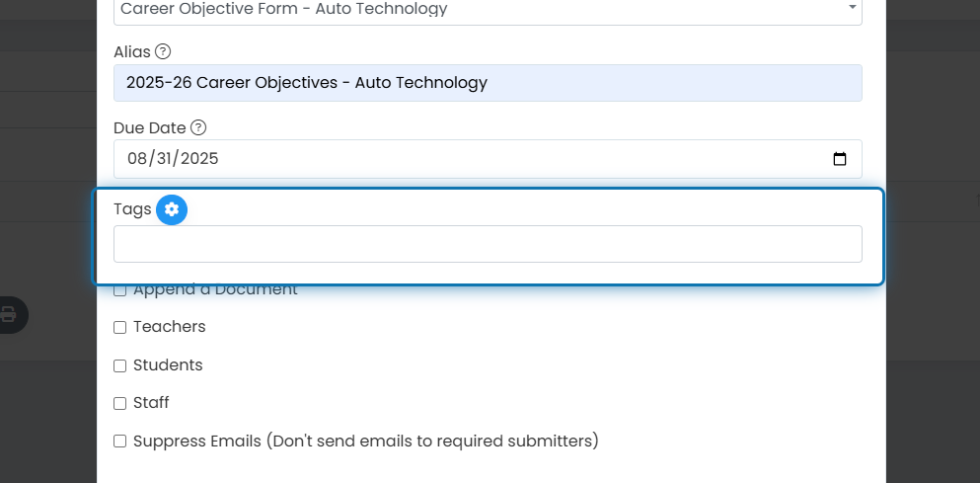Expand the form dropdown arrow
This screenshot has width=980, height=483.
[x=852, y=8]
